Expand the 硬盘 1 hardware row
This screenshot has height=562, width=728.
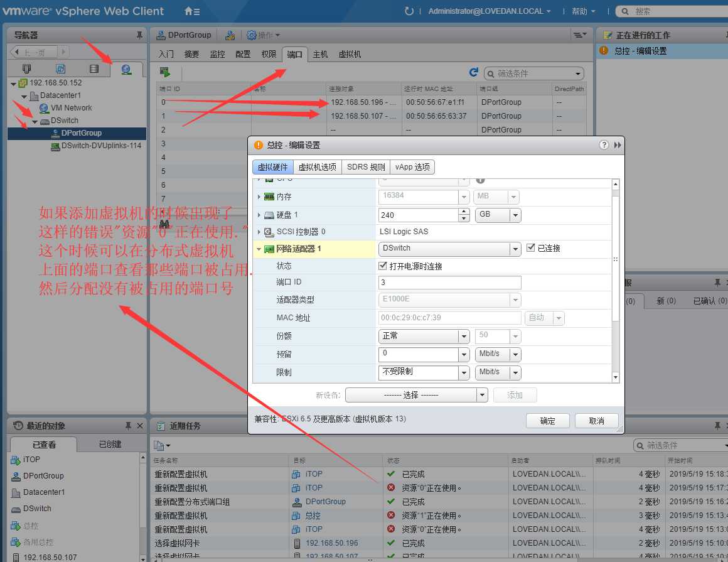click(259, 215)
